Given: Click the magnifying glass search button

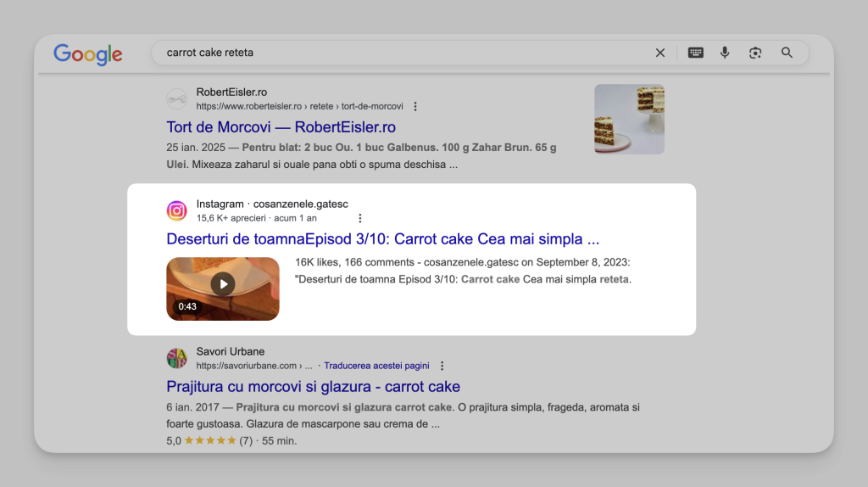Looking at the screenshot, I should pyautogui.click(x=787, y=53).
